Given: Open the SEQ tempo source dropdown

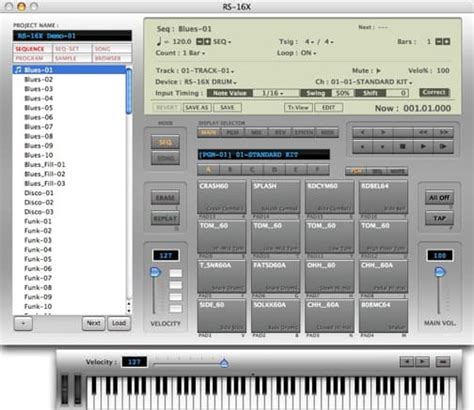Looking at the screenshot, I should 222,42.
